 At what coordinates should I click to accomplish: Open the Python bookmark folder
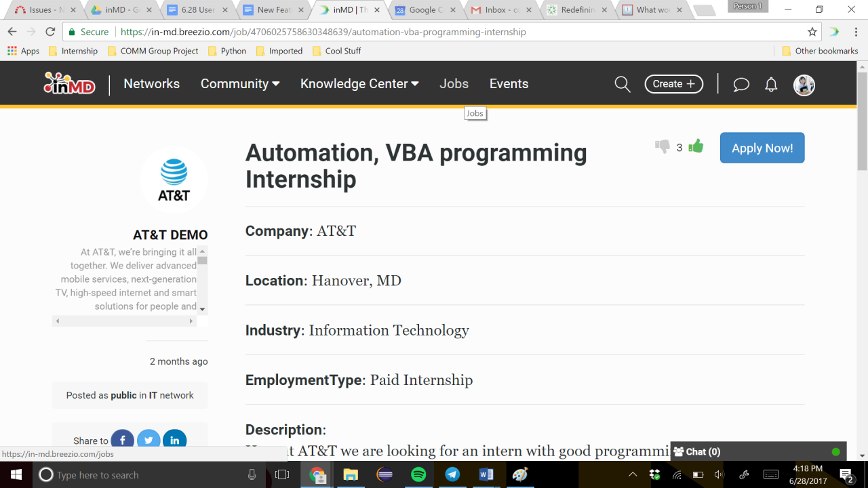(227, 51)
